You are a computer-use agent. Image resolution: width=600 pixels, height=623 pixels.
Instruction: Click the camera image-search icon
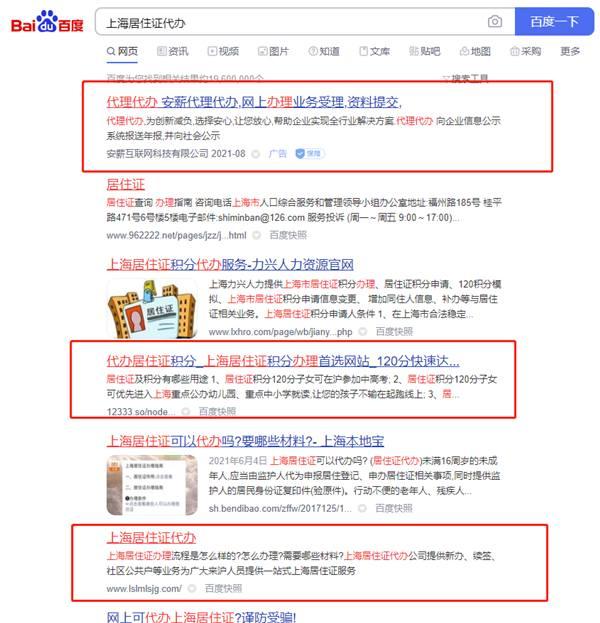click(495, 21)
